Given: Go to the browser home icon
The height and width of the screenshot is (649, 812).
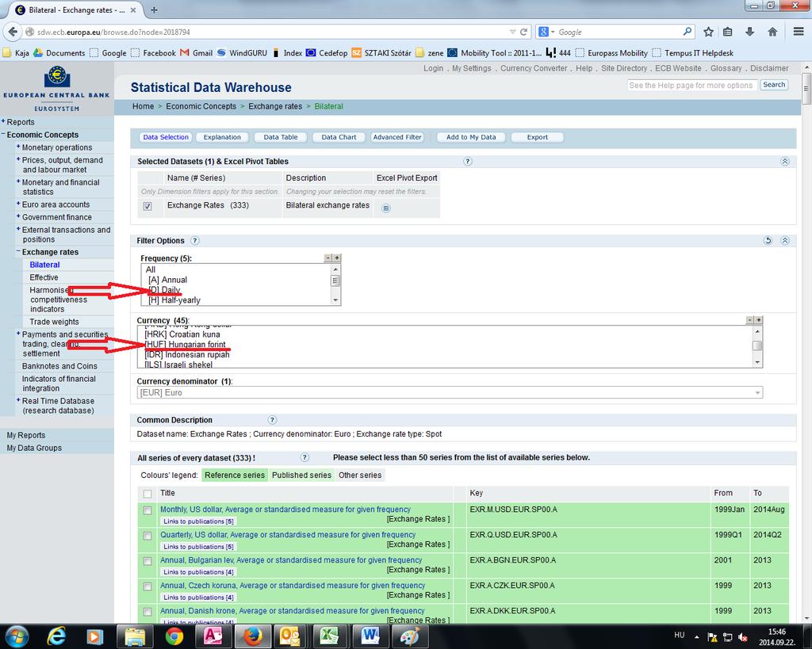Looking at the screenshot, I should [x=772, y=32].
